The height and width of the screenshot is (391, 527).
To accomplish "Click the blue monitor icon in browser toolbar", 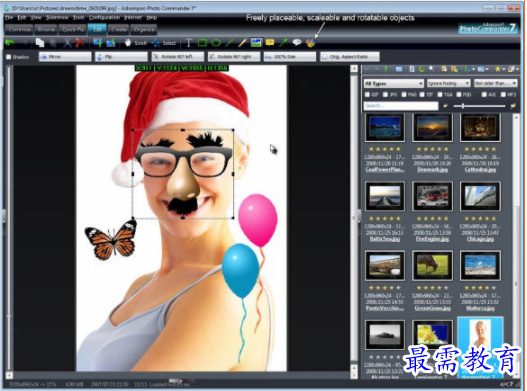I will [x=399, y=69].
